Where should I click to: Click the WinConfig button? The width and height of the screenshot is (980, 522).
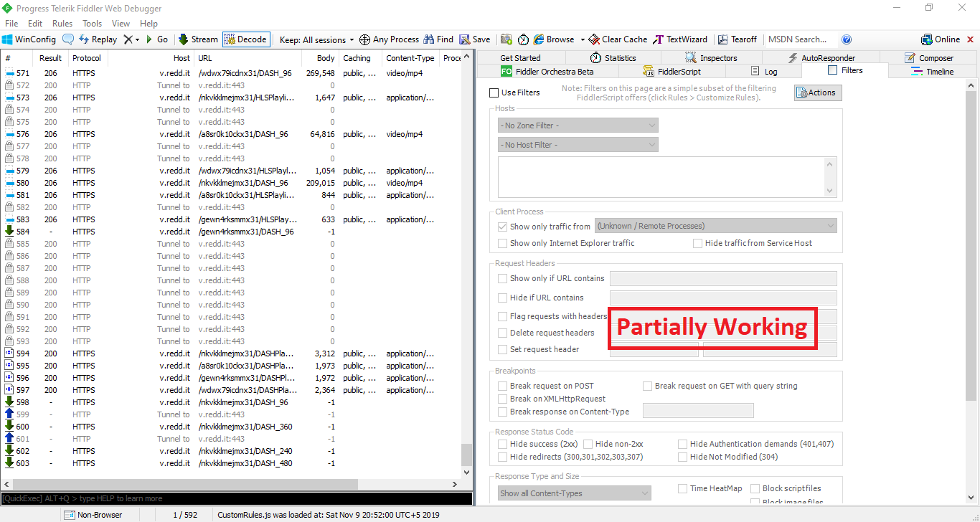29,39
